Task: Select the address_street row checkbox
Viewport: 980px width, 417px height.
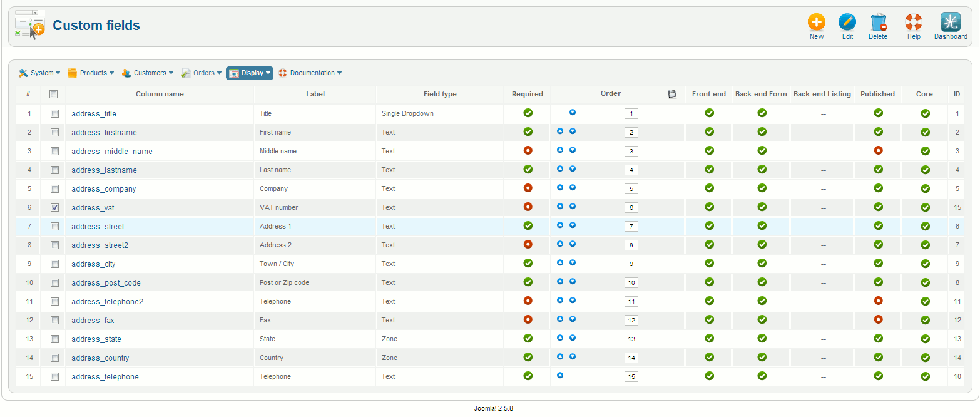Action: [54, 227]
